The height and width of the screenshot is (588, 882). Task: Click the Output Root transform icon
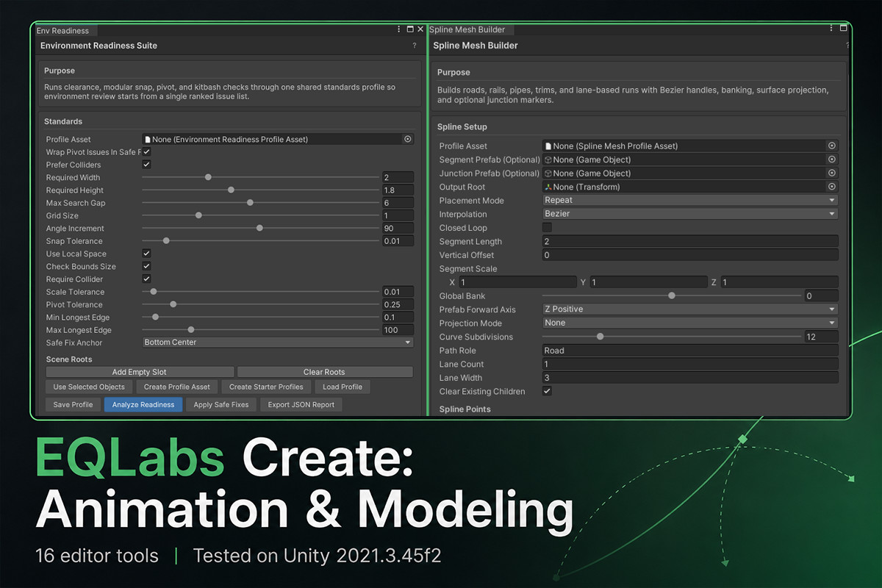tap(548, 187)
